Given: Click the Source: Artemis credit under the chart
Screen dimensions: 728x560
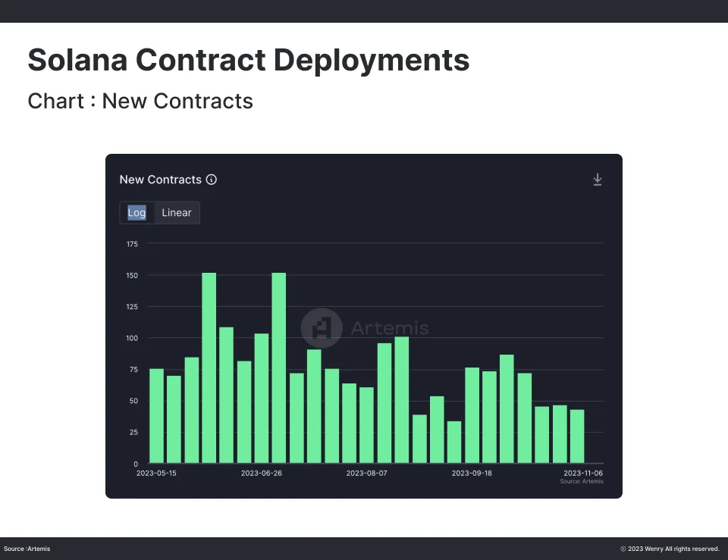Looking at the screenshot, I should point(582,482).
